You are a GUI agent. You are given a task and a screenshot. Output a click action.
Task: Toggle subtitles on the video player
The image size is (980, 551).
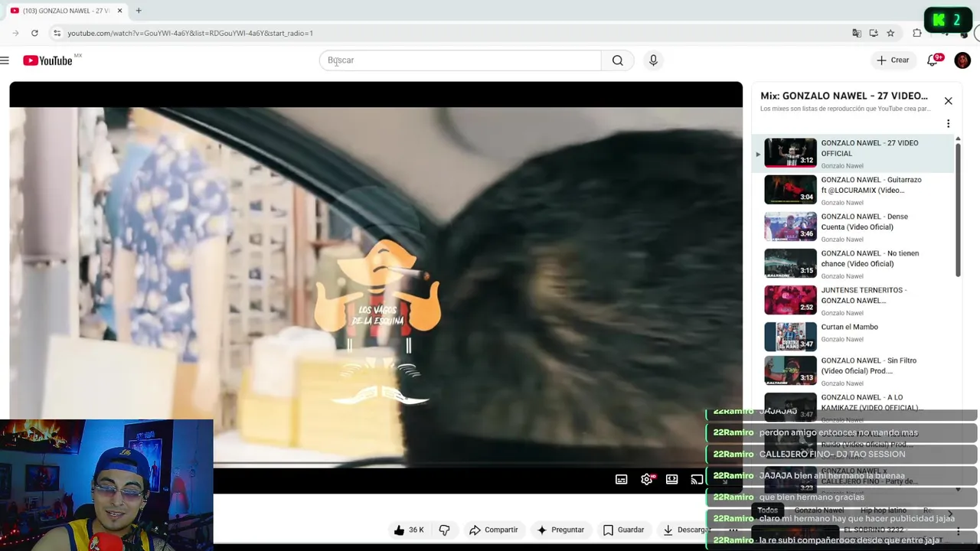(x=621, y=480)
